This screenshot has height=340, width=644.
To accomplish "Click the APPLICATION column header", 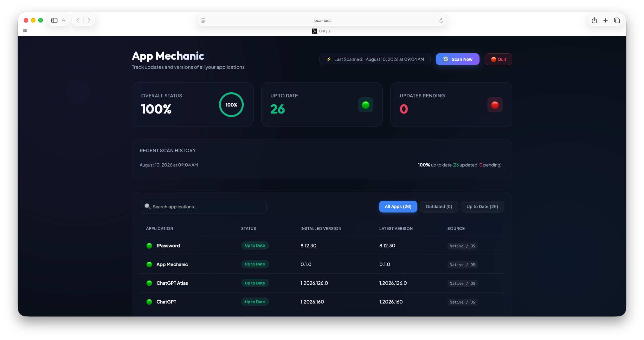I will click(x=159, y=228).
